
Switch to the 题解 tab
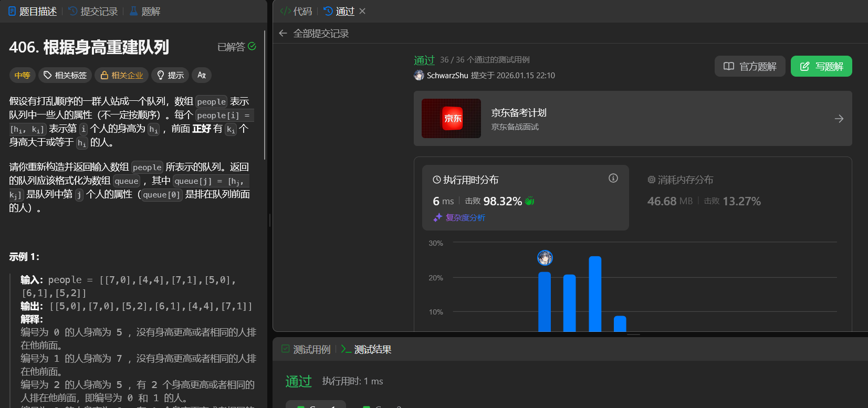tap(145, 11)
